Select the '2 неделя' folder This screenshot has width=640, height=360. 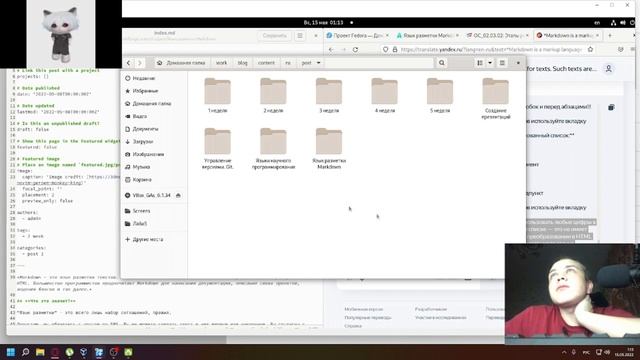[273, 96]
